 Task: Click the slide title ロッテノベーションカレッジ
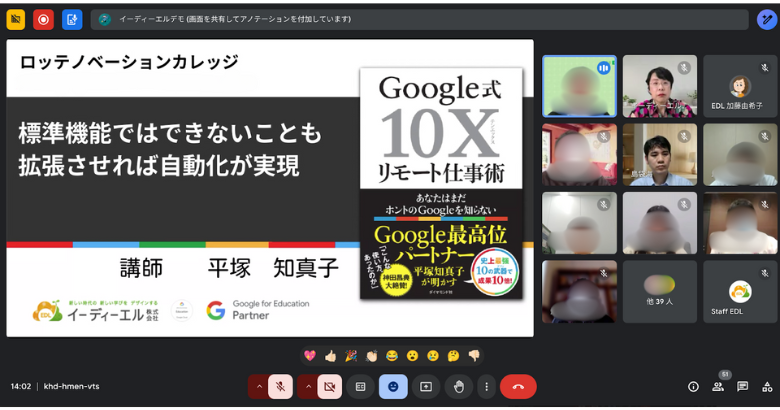tap(129, 63)
